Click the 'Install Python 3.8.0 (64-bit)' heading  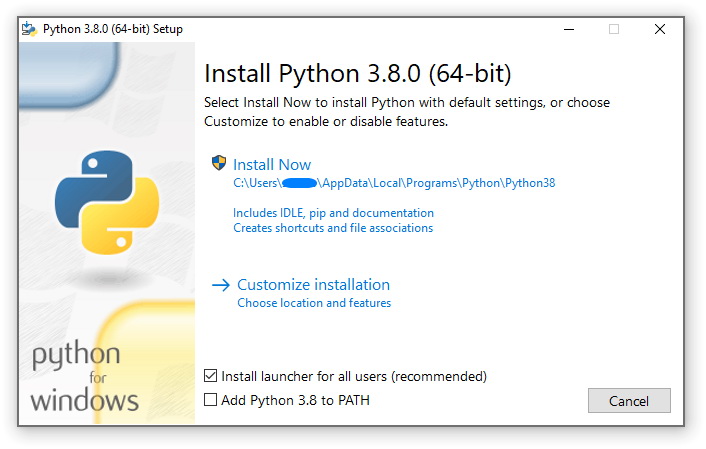(x=358, y=74)
